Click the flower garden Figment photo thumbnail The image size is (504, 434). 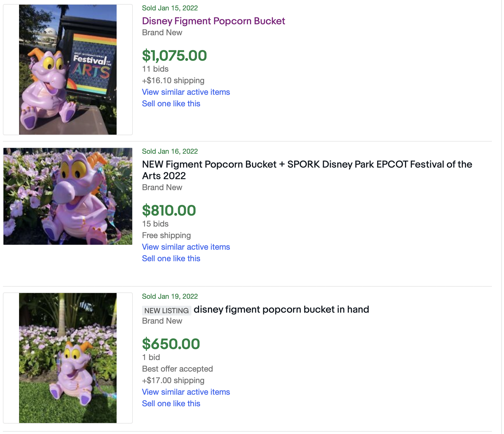68,196
